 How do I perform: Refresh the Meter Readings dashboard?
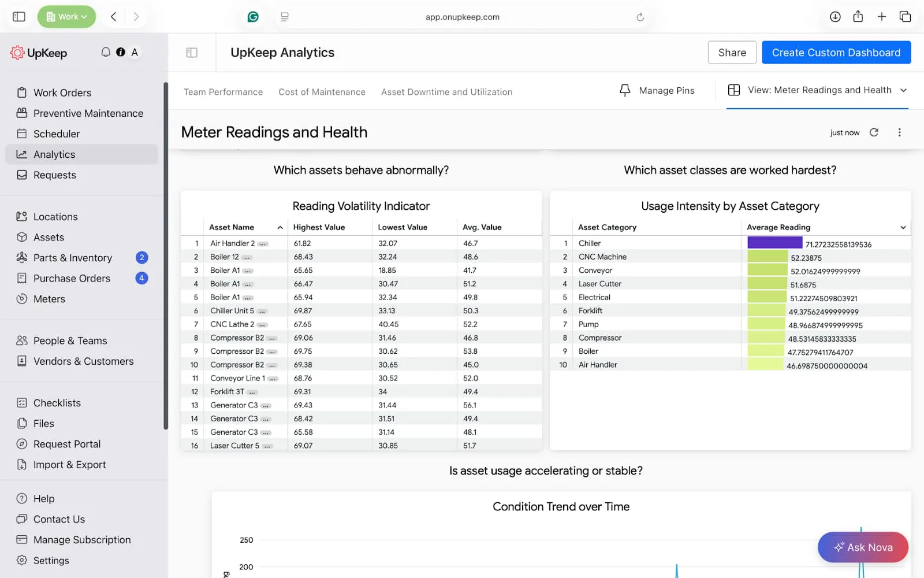click(874, 132)
